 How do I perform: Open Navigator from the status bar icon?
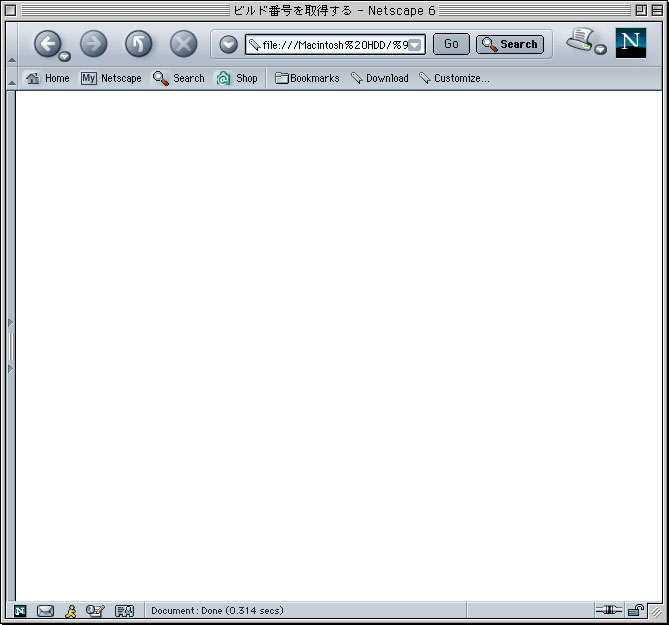point(20,611)
